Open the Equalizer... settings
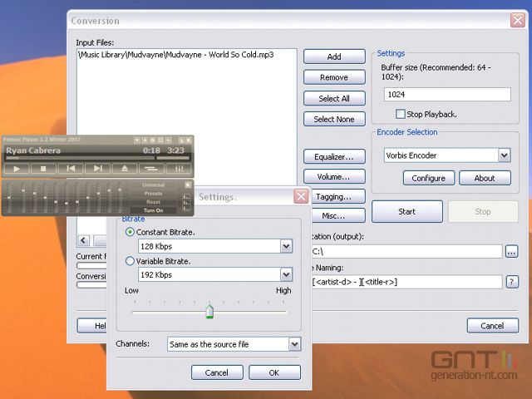 (334, 157)
